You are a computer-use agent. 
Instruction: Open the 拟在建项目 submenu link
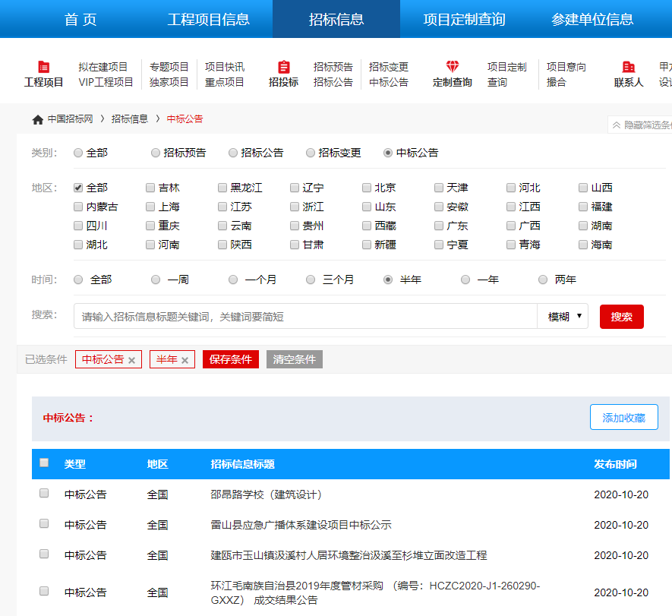[103, 67]
